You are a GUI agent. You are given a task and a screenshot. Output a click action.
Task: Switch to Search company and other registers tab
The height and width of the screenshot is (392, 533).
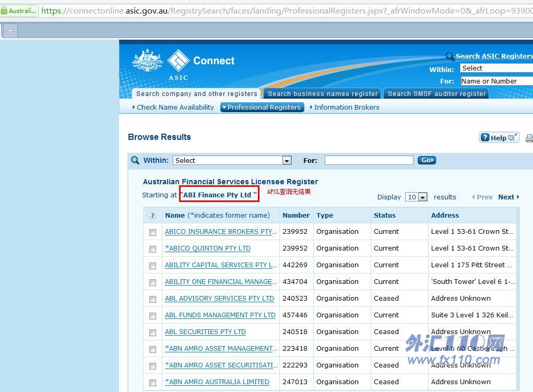[196, 93]
